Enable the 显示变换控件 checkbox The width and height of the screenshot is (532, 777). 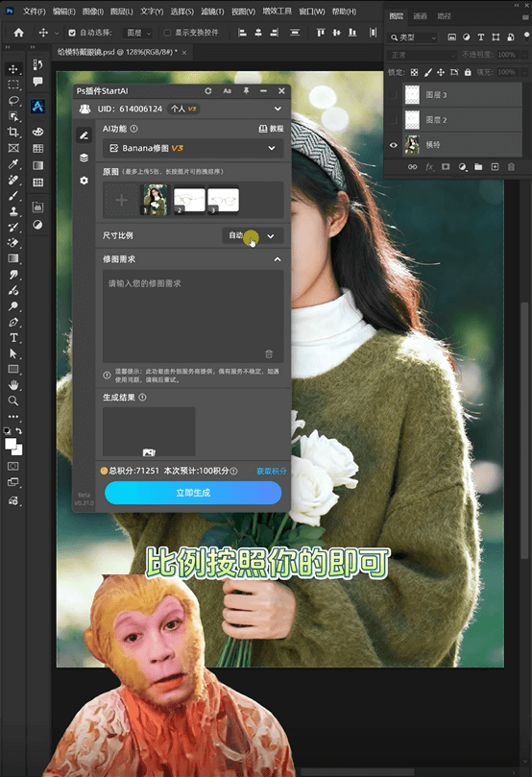[167, 33]
